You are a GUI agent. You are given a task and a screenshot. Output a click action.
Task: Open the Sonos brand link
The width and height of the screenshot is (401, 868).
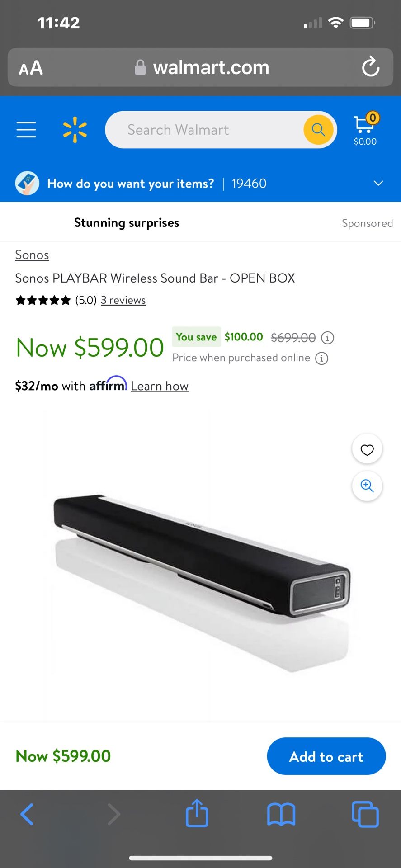click(32, 255)
